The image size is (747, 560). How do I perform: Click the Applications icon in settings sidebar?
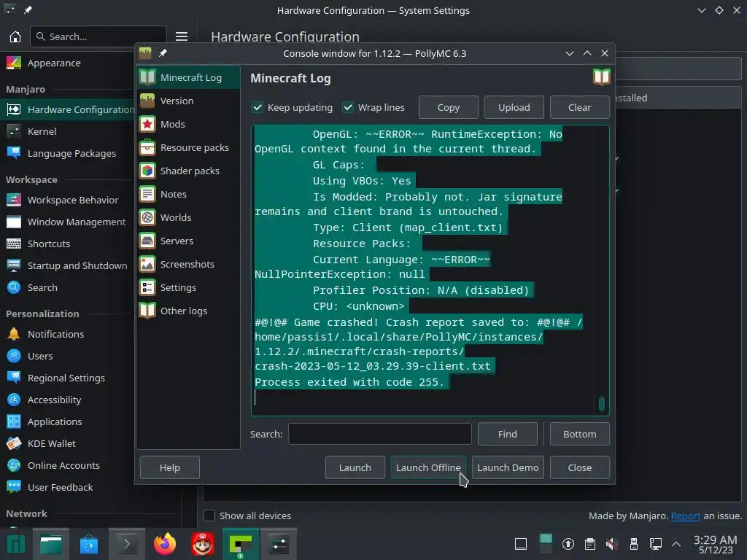pos(14,422)
